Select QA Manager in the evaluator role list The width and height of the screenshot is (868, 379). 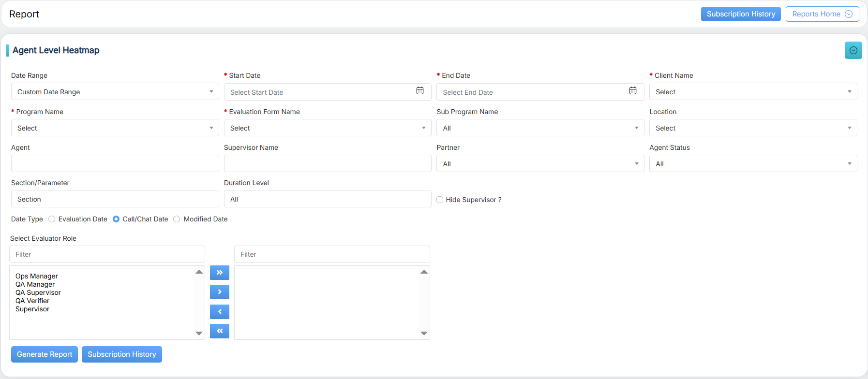[35, 284]
